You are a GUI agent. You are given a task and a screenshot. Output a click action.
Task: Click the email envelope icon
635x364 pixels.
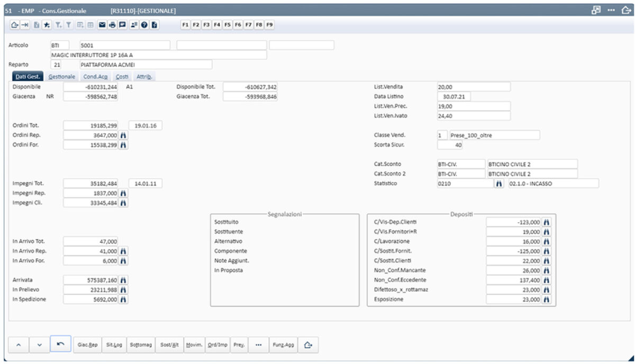point(102,23)
